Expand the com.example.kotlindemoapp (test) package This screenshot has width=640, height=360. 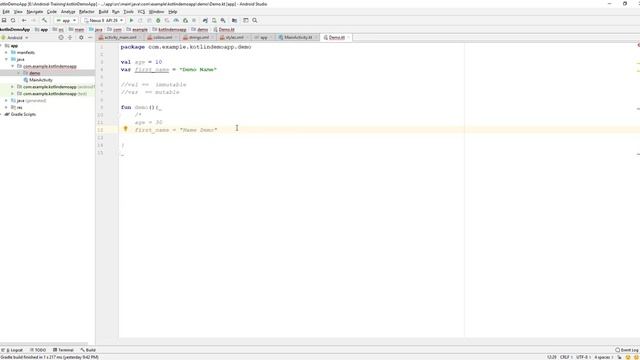coord(12,94)
